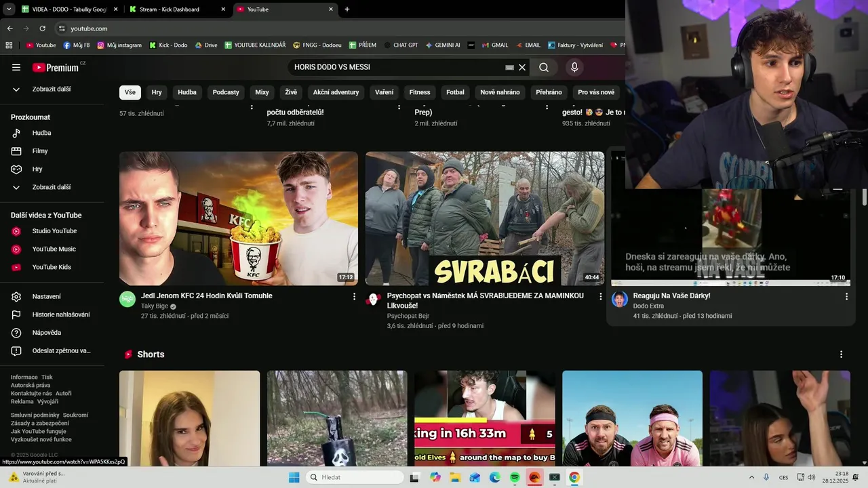Screen dimensions: 868x488
Task: Play the Svrabáci video thumbnail
Action: [x=485, y=218]
